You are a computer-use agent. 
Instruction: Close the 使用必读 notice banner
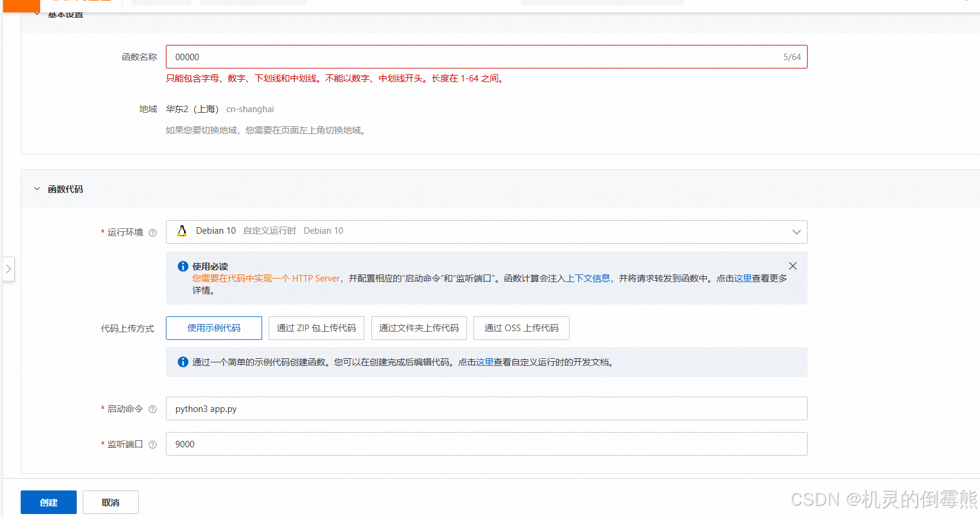(x=793, y=266)
